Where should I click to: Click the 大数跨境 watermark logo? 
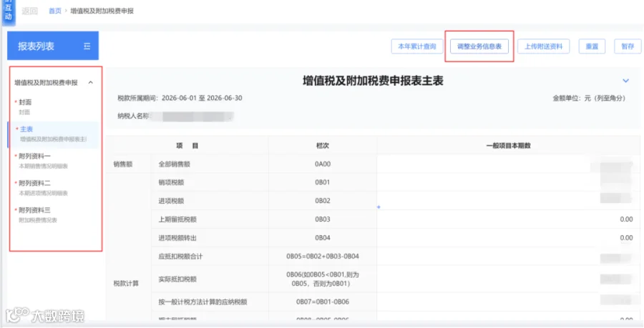tap(45, 315)
